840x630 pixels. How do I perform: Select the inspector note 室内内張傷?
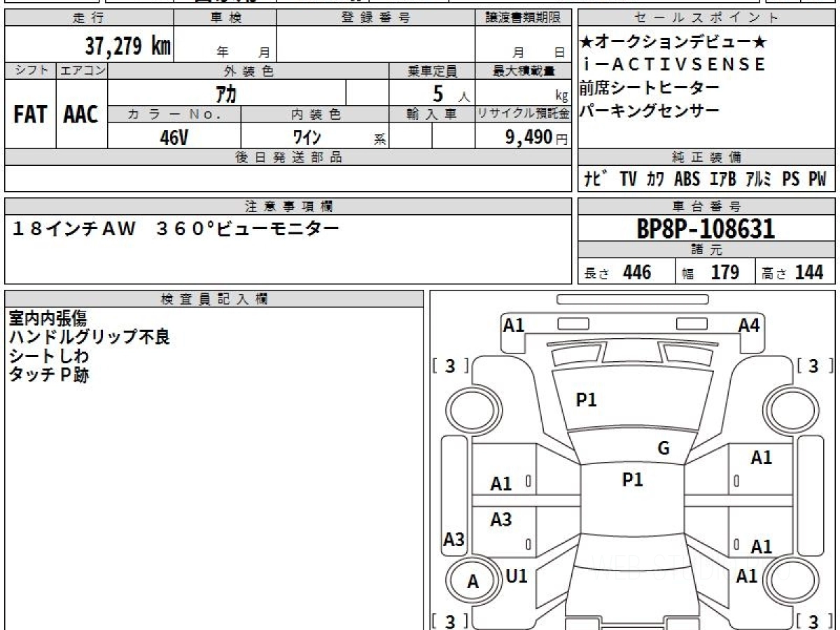click(48, 318)
